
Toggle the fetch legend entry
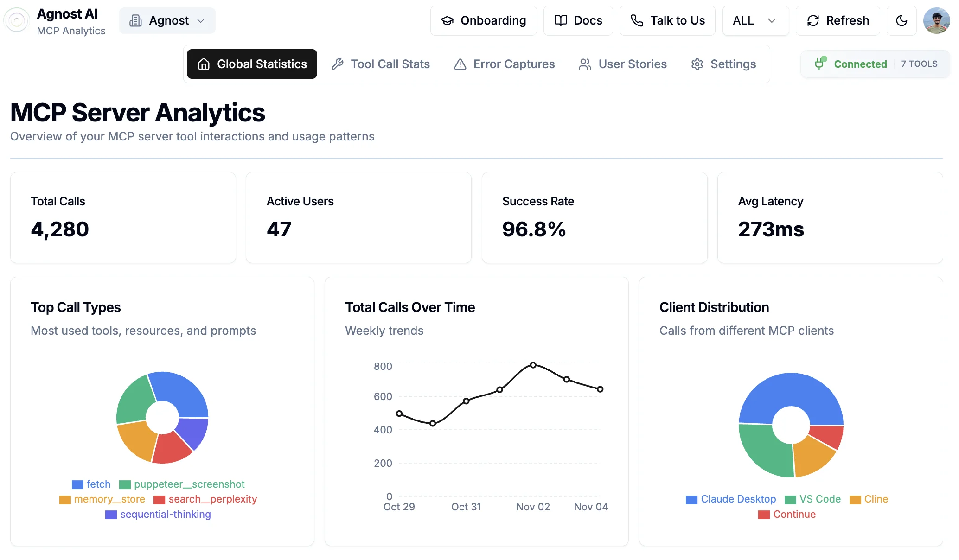[92, 484]
